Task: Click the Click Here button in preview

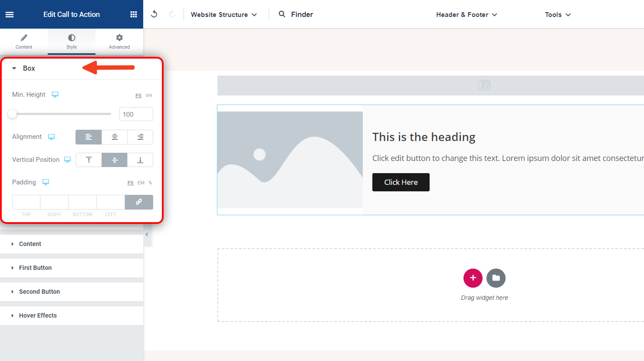Action: 401,182
